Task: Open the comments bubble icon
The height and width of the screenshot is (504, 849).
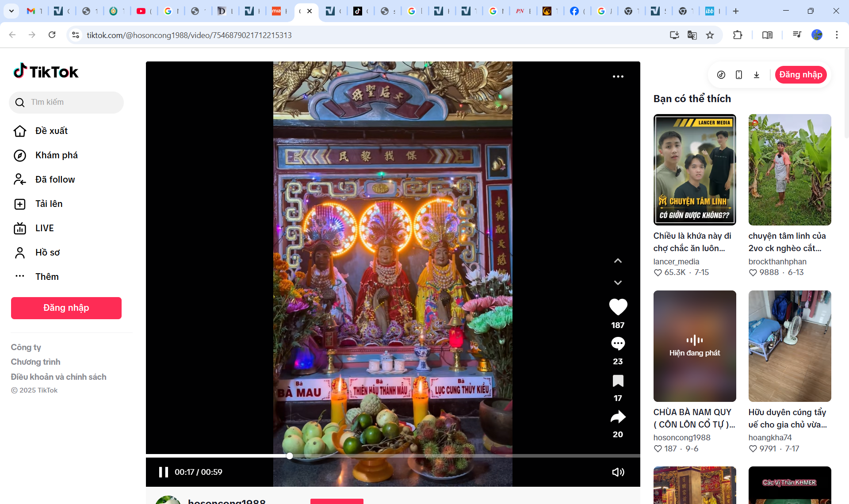Action: coord(618,344)
